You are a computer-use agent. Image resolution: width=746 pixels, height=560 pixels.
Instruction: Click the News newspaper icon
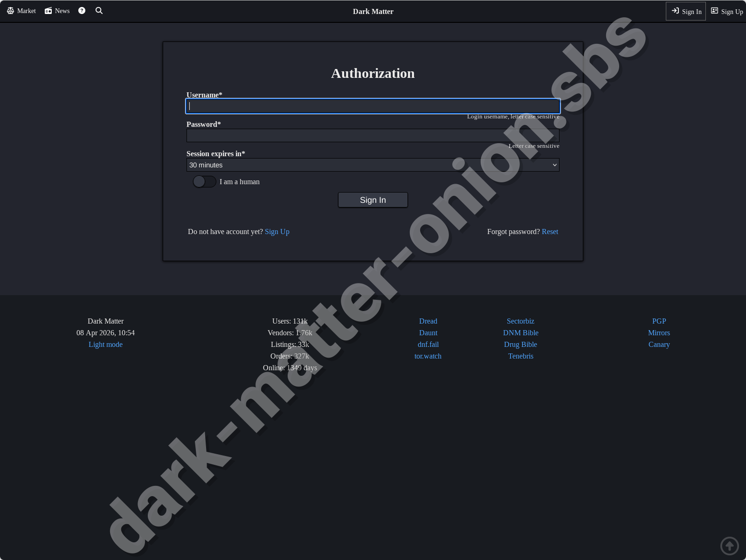48,10
